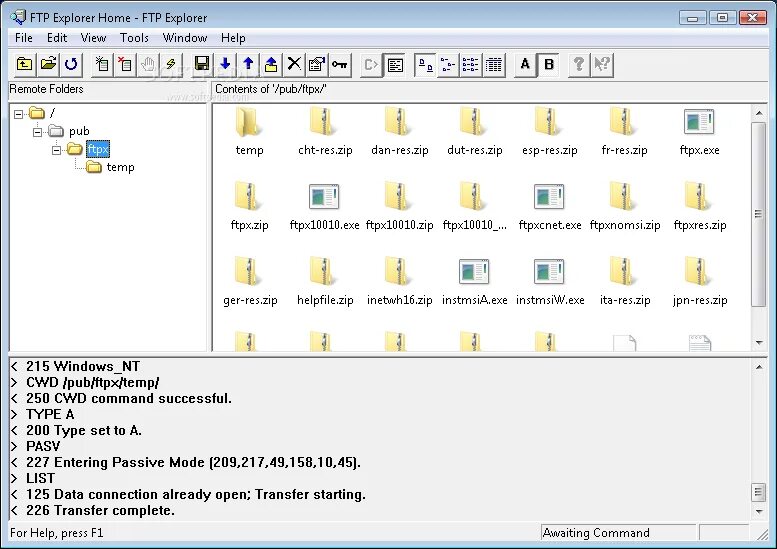Select the fr-res.zip file
Image resolution: width=777 pixels, height=549 pixels.
(x=624, y=133)
